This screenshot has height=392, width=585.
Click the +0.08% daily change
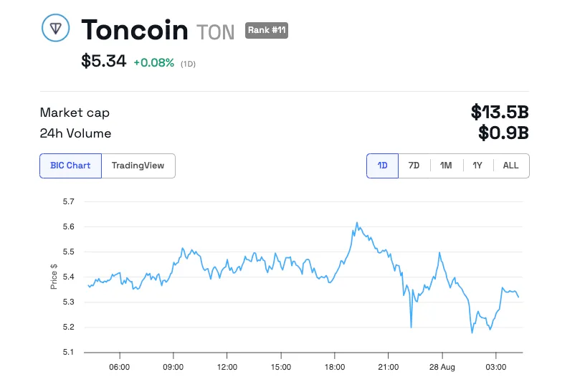(x=153, y=62)
